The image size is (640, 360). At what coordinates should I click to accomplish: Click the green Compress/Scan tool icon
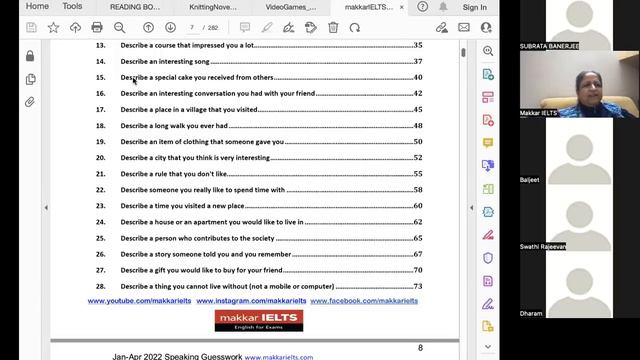(488, 189)
